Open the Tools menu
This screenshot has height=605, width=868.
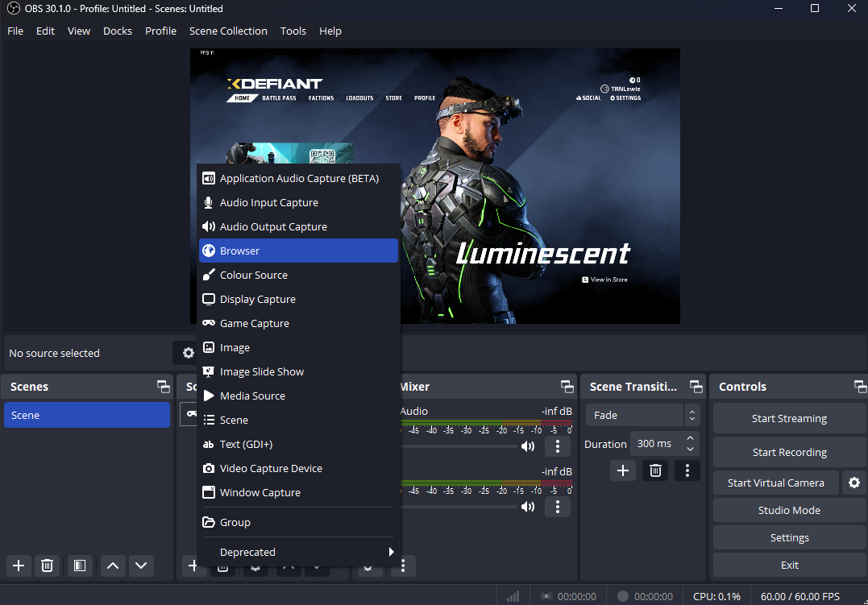(293, 31)
